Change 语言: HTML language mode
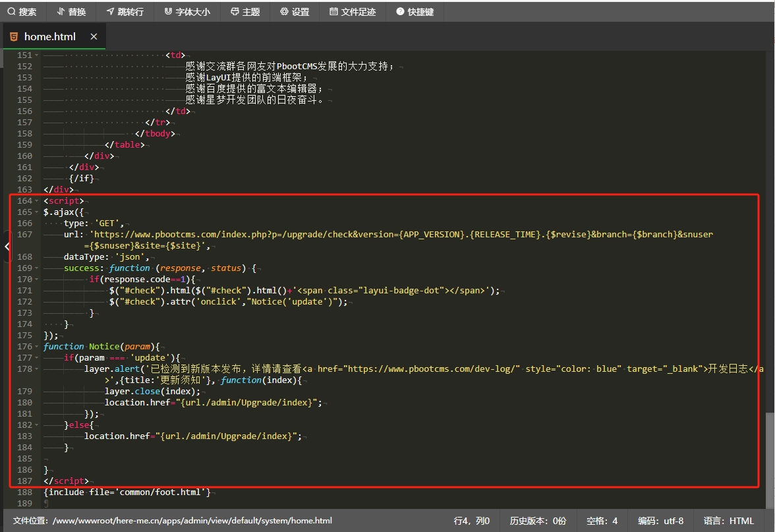The height and width of the screenshot is (532, 775). click(729, 521)
